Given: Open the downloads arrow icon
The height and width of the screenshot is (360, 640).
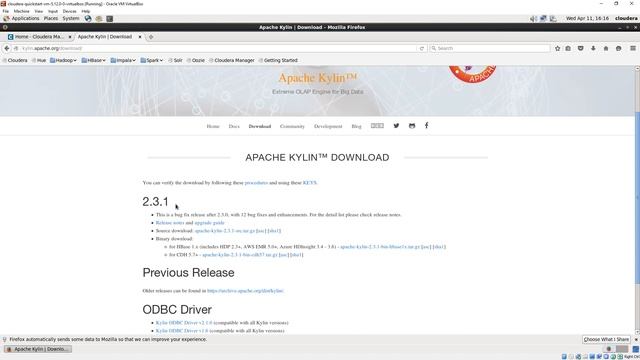Looking at the screenshot, I should 593,48.
